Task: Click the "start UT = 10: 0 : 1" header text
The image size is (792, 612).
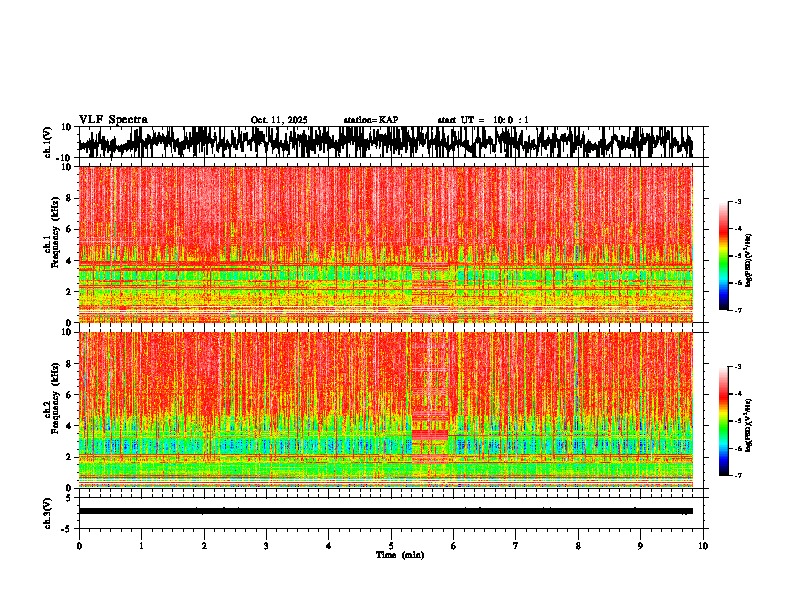Action: (483, 120)
